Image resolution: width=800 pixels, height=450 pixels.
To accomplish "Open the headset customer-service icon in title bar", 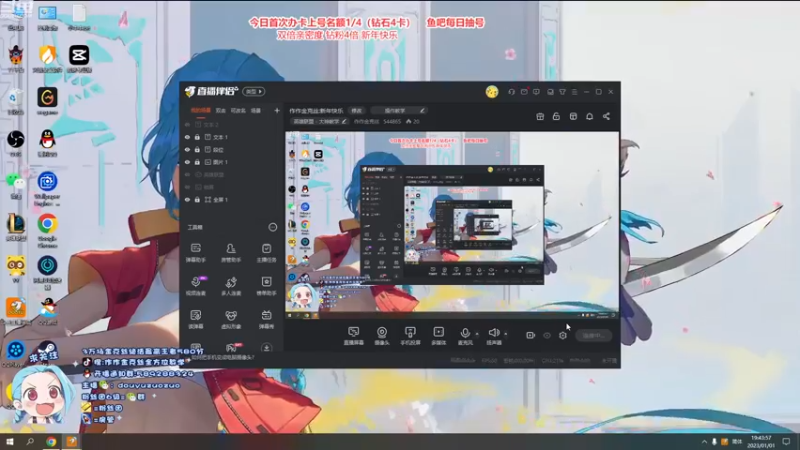I will click(511, 92).
